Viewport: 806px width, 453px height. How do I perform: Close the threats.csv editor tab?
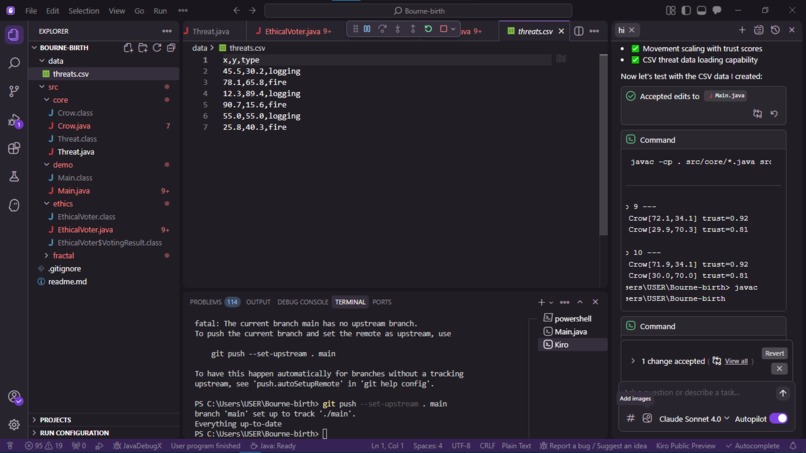[x=561, y=31]
